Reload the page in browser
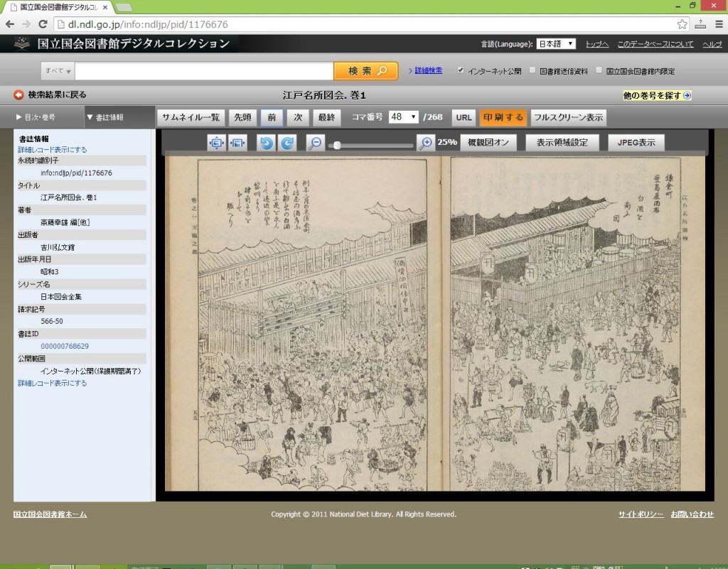 [x=43, y=24]
